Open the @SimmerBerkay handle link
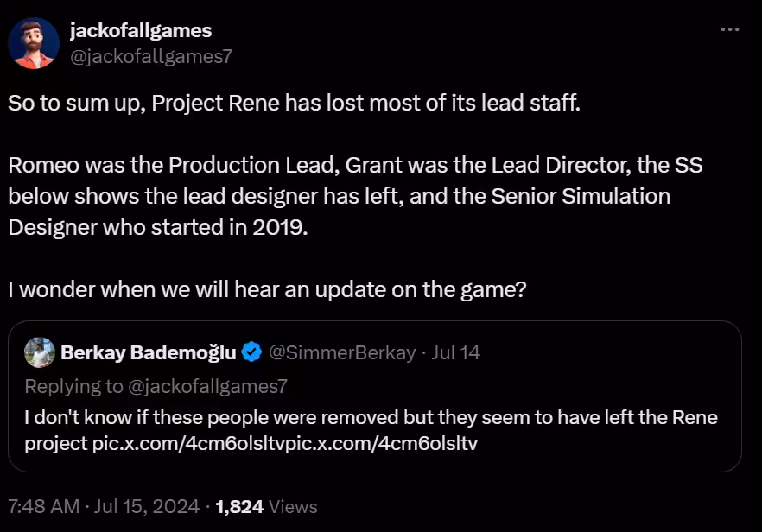This screenshot has height=532, width=762. coord(342,352)
